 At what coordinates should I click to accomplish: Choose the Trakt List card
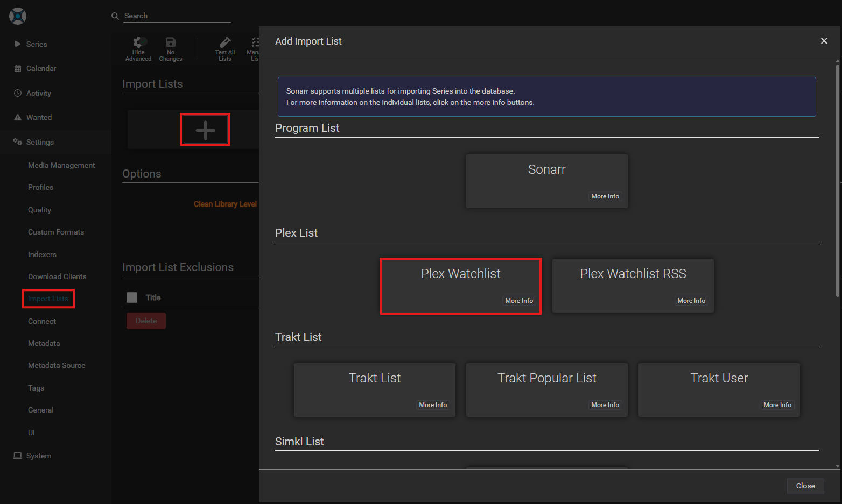pos(375,390)
